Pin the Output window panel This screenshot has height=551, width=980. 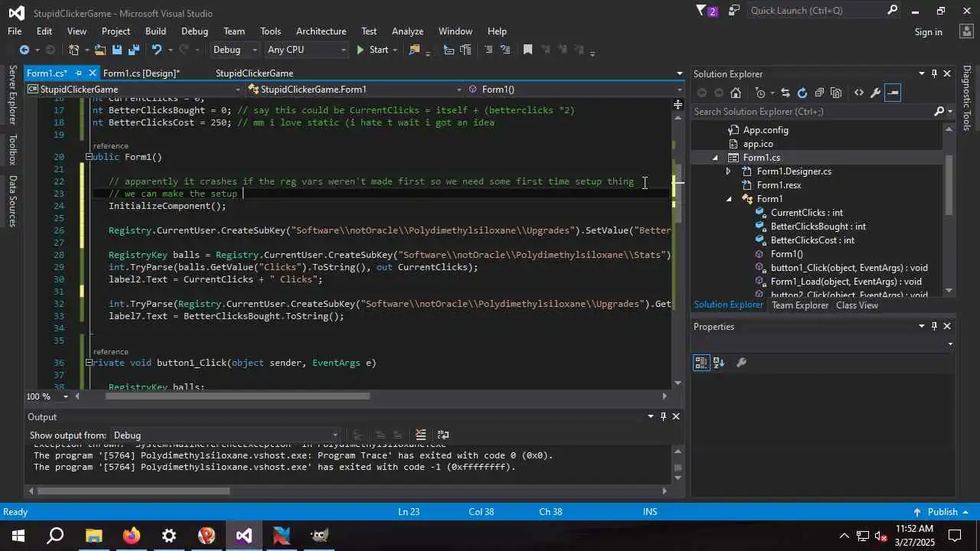coord(663,416)
